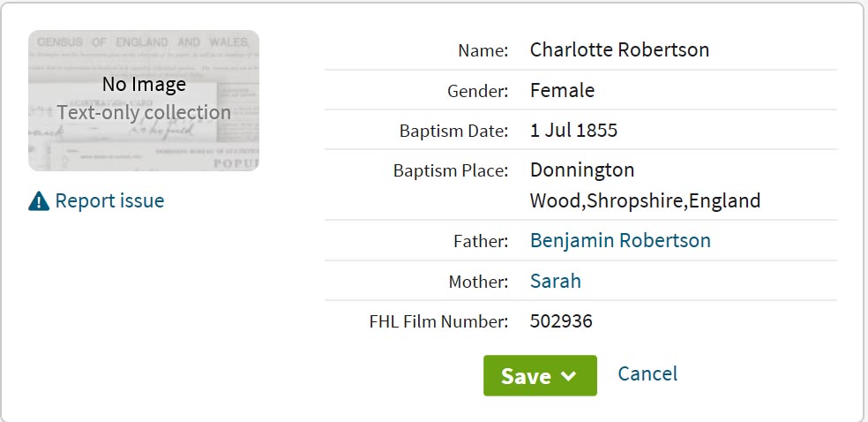Viewport: 868px width, 422px height.
Task: Click the FHL Film Number label
Action: click(438, 321)
